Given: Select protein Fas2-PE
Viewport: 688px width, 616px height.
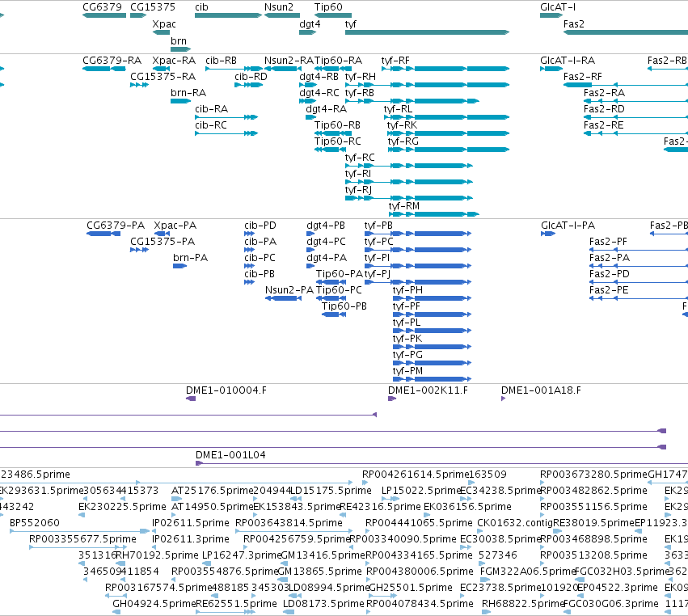Looking at the screenshot, I should [x=609, y=290].
